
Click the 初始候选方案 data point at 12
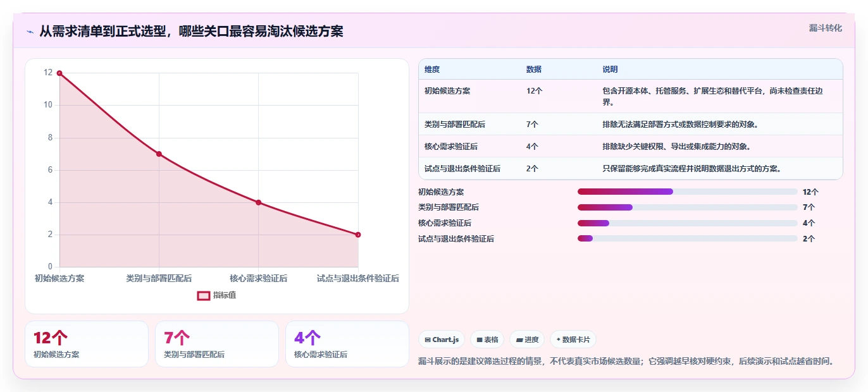[59, 73]
